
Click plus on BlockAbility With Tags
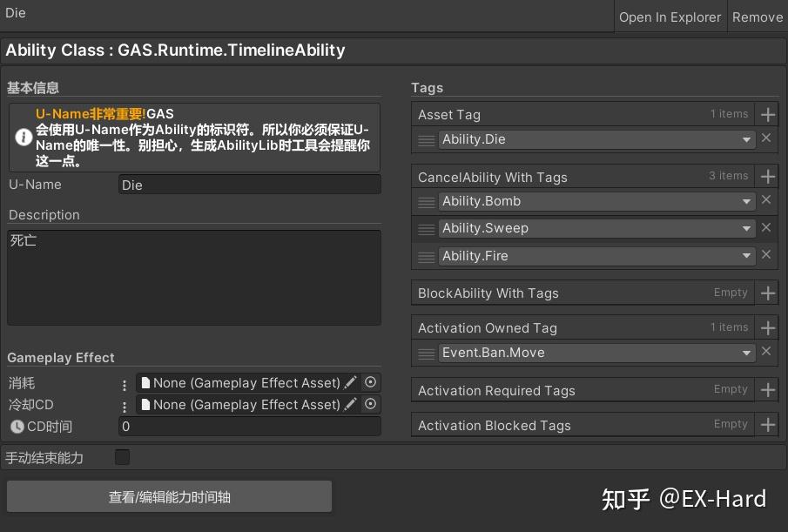(x=766, y=293)
